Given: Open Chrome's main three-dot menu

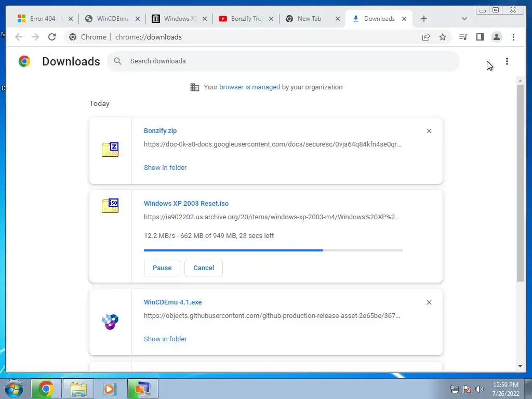Looking at the screenshot, I should pyautogui.click(x=513, y=37).
